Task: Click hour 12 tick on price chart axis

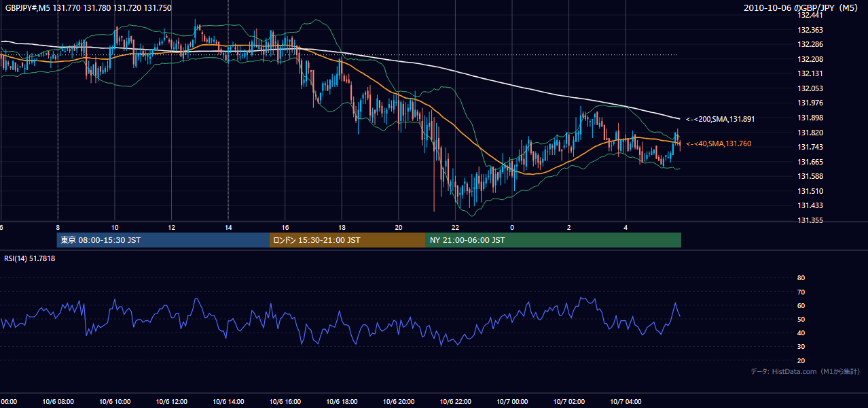Action: [x=171, y=227]
